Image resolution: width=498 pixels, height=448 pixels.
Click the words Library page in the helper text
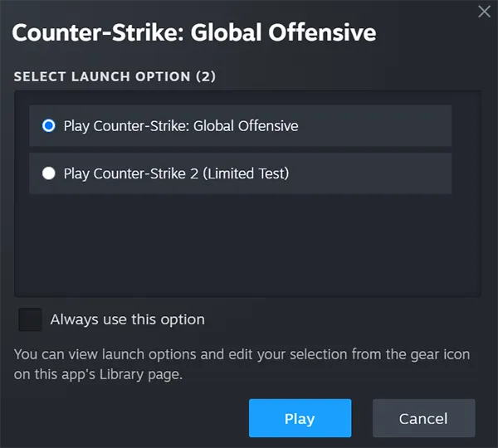click(141, 374)
